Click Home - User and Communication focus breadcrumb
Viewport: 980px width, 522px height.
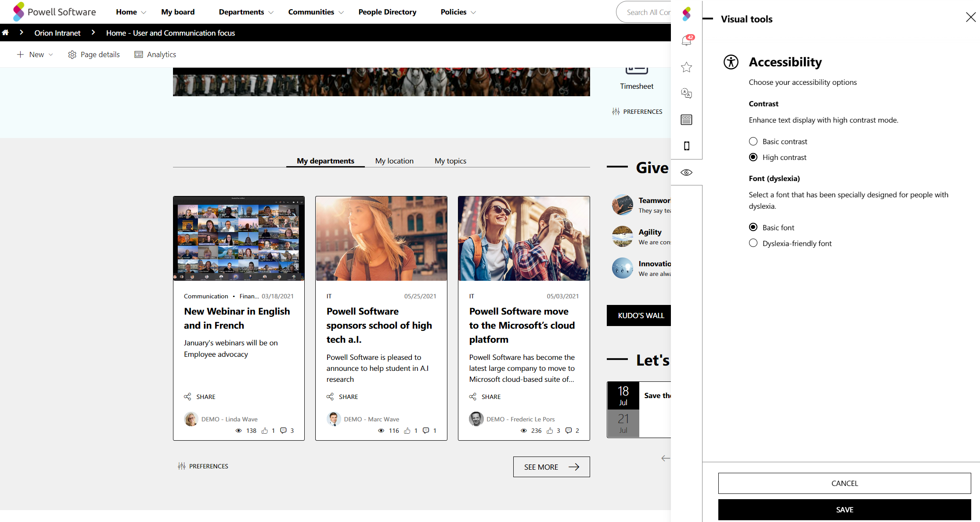pyautogui.click(x=170, y=33)
